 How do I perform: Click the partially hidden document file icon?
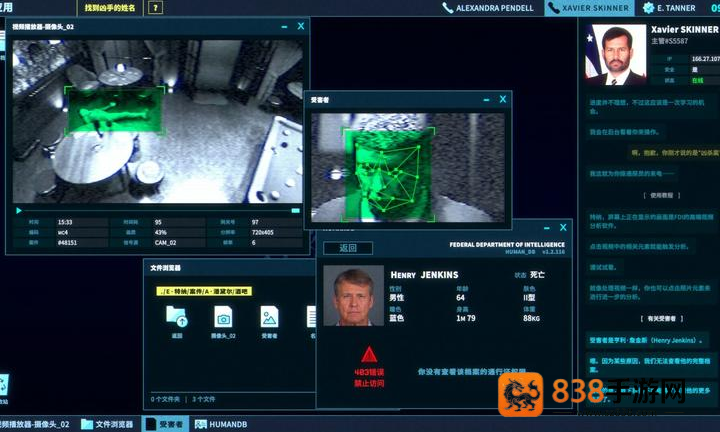coord(311,317)
